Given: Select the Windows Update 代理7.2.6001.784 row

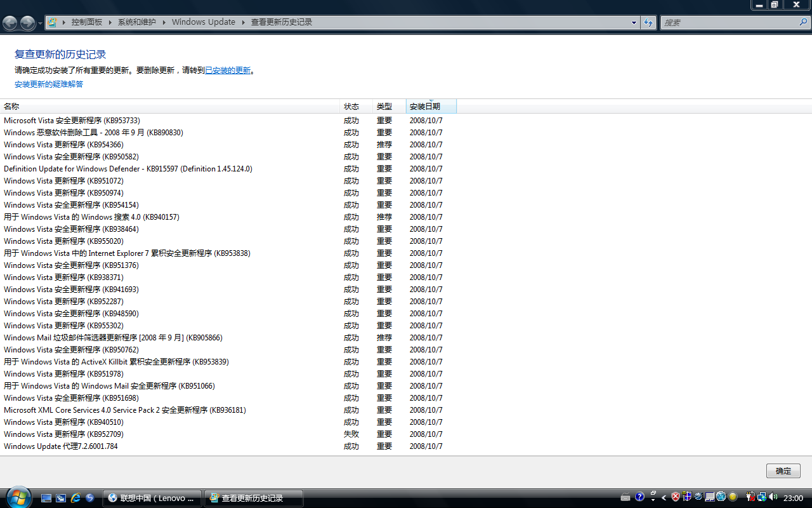Looking at the screenshot, I should tap(228, 446).
